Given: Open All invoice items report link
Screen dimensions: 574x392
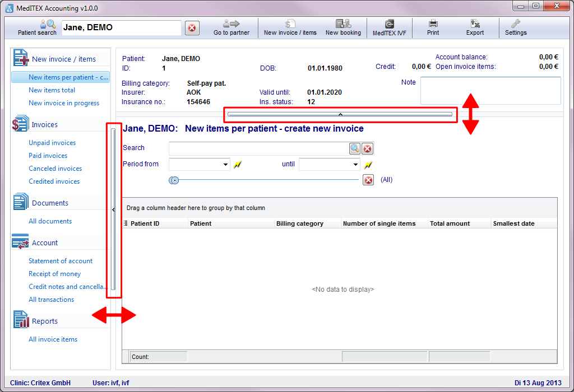Looking at the screenshot, I should (53, 339).
